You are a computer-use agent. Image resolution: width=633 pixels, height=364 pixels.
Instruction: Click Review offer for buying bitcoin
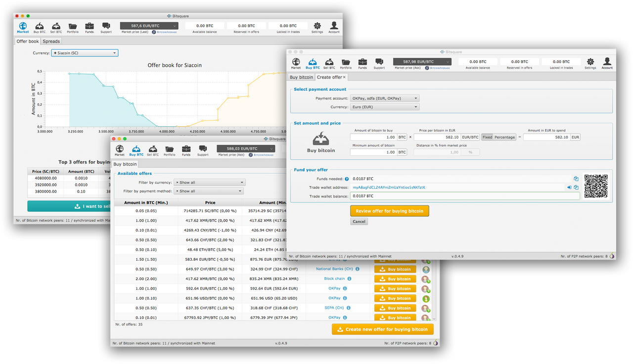tap(390, 211)
